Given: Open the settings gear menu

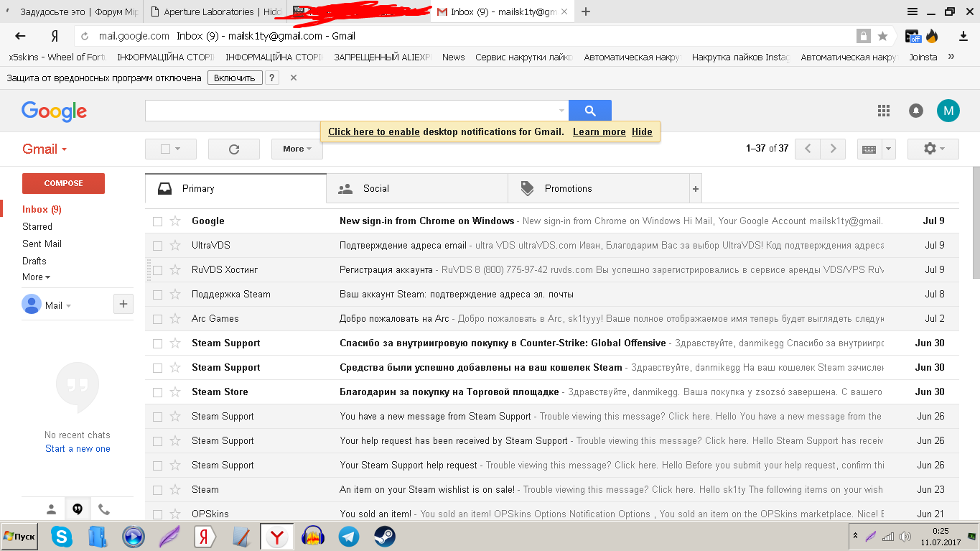Looking at the screenshot, I should point(933,149).
